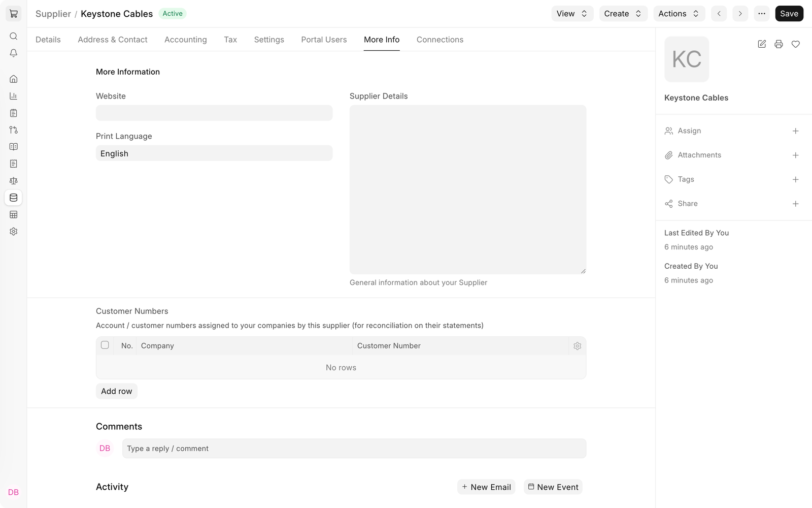Viewport: 812px width, 508px height.
Task: Click the print icon in the right panel
Action: pyautogui.click(x=779, y=44)
